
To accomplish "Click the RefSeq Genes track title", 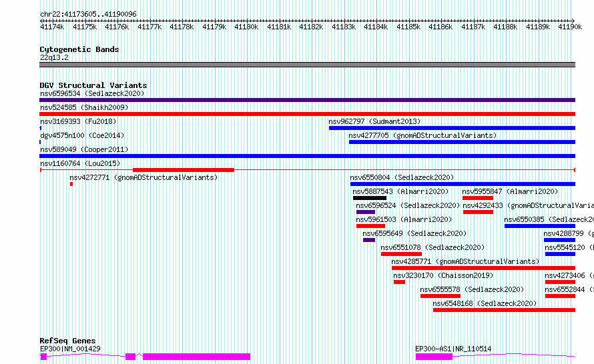I will point(67,341).
